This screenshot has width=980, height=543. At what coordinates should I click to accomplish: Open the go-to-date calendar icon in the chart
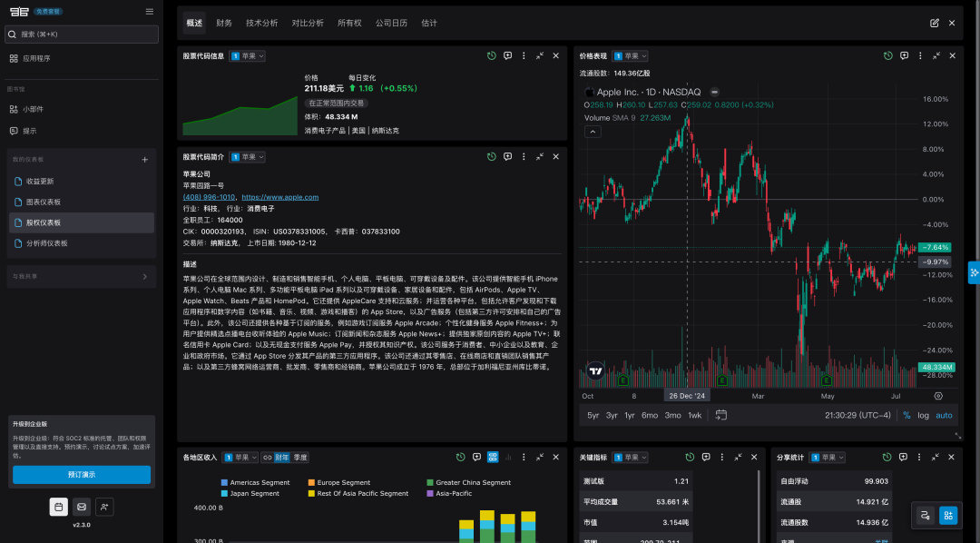pyautogui.click(x=720, y=415)
